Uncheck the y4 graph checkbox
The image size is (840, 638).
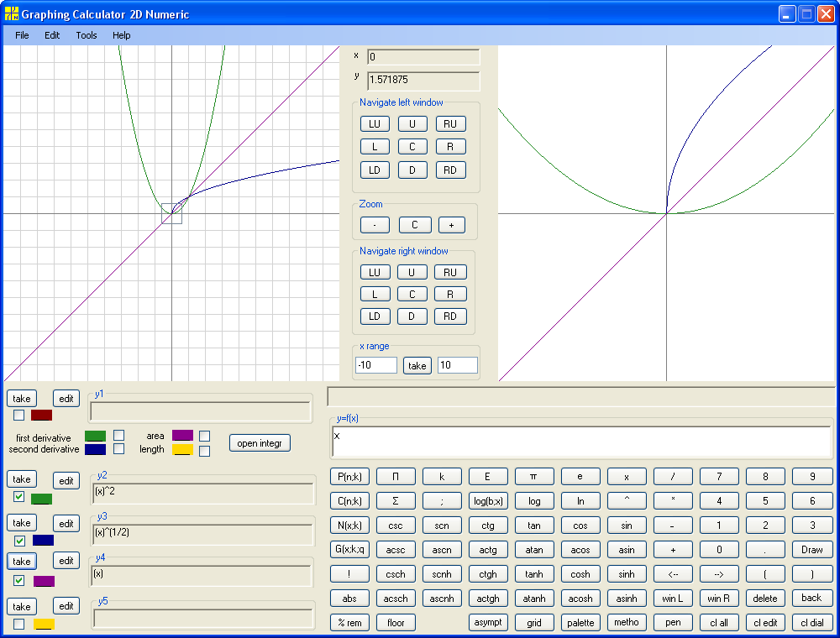click(18, 580)
